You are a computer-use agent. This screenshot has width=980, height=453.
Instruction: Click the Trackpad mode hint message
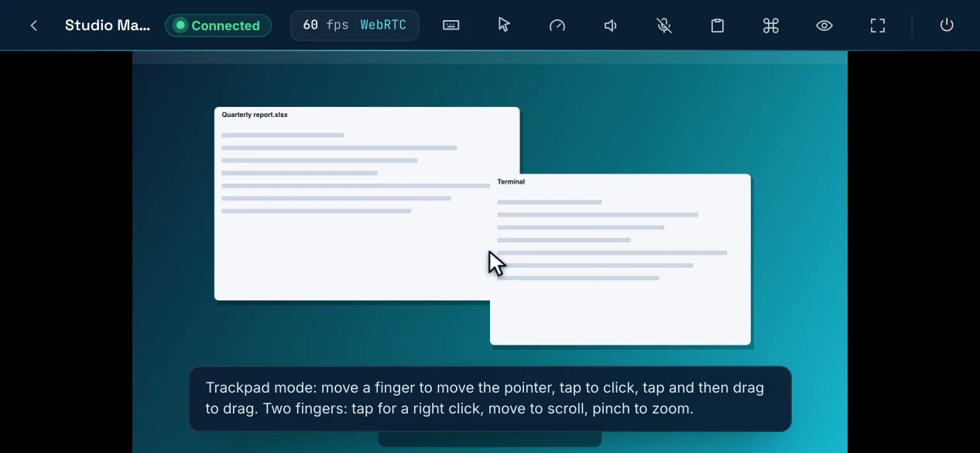tap(490, 399)
